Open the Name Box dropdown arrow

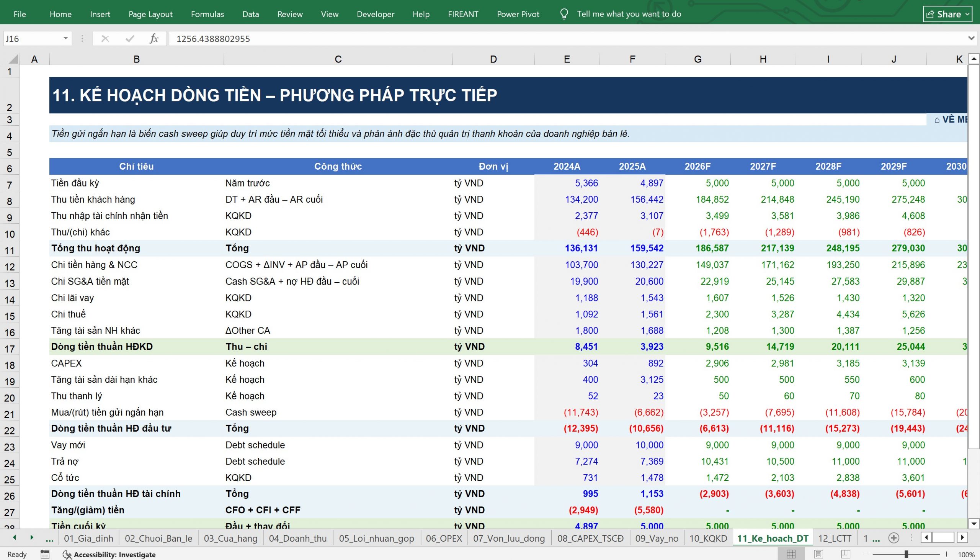pyautogui.click(x=66, y=38)
